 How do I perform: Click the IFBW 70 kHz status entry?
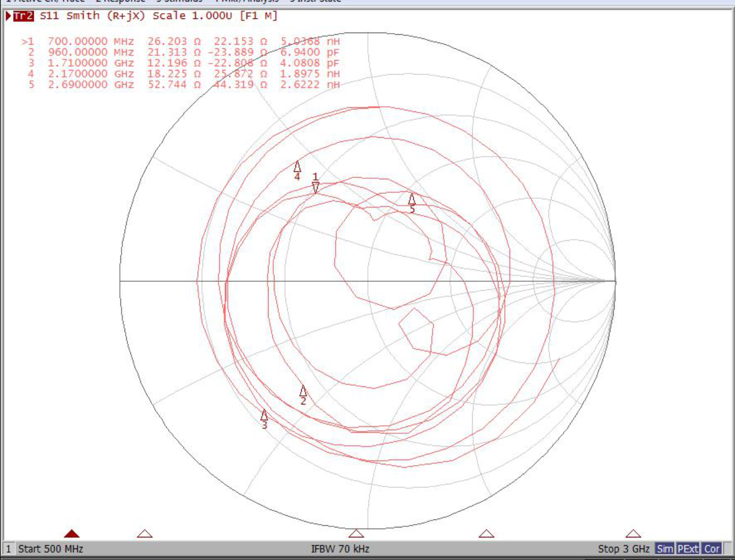click(x=340, y=549)
